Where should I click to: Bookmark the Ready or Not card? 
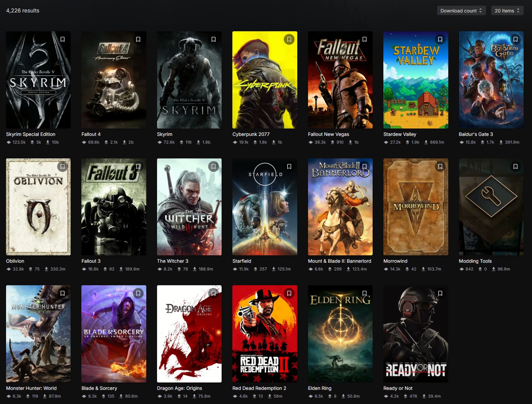point(440,293)
